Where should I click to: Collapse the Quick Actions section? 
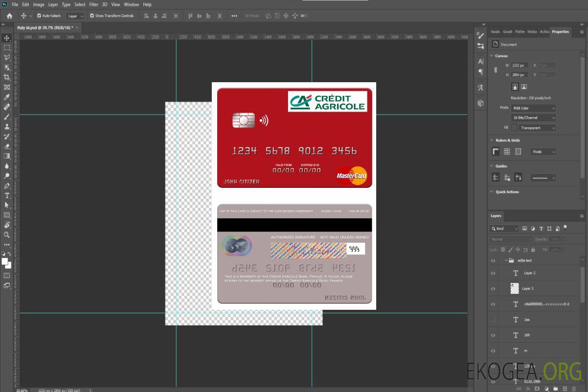(492, 192)
